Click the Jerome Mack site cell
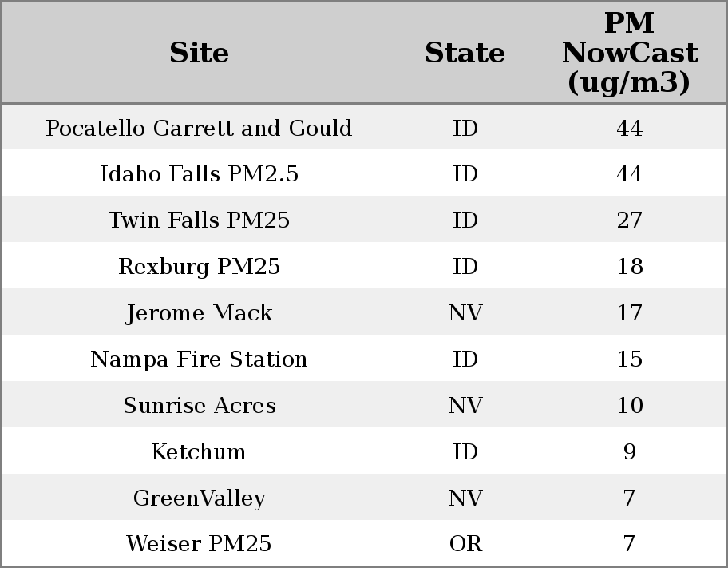Screen dimensions: 728x568 (199, 313)
